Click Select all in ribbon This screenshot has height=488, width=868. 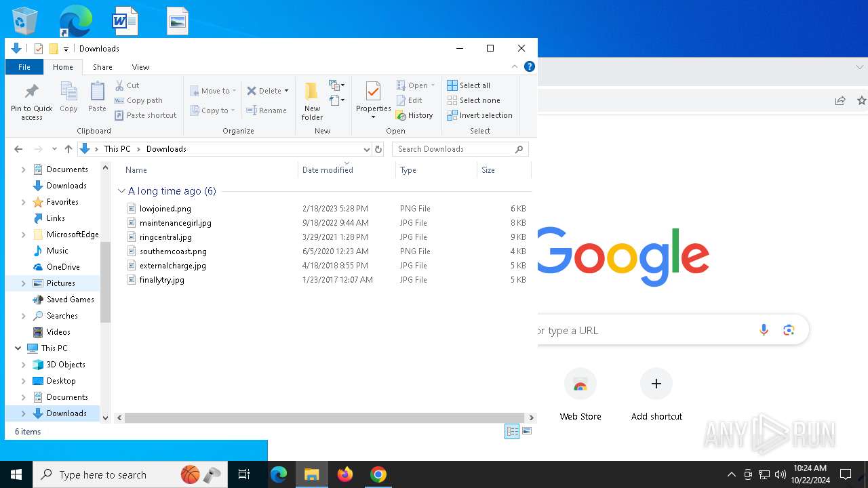tap(469, 85)
